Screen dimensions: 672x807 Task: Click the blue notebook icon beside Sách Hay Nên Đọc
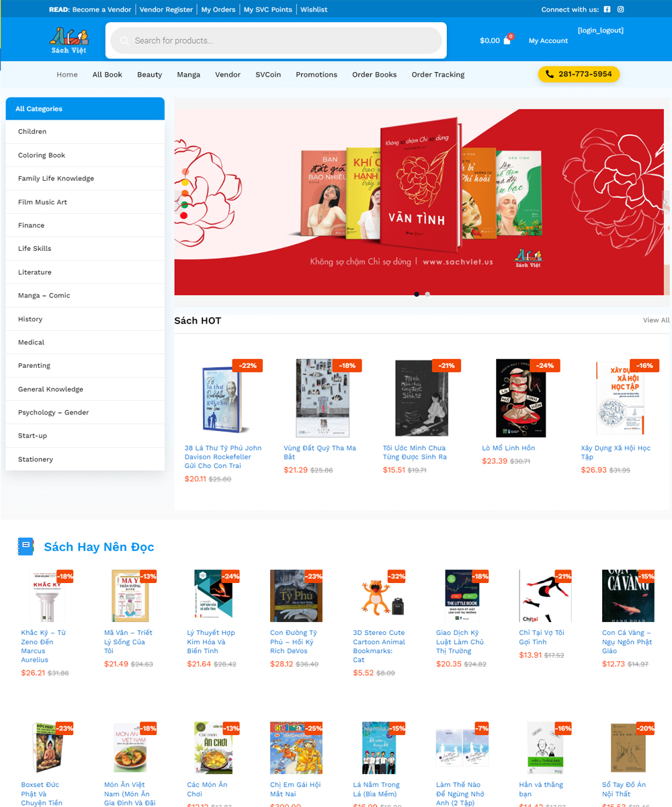[x=26, y=547]
